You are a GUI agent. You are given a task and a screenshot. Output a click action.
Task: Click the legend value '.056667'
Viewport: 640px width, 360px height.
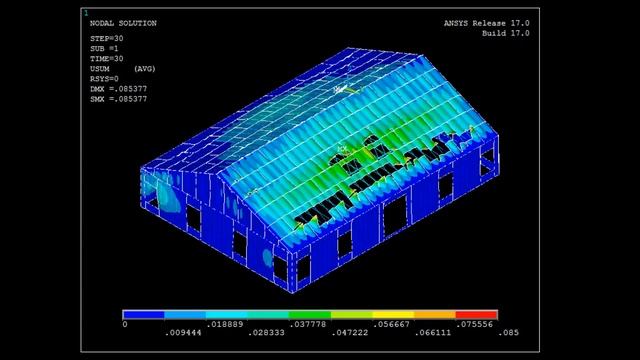tap(391, 324)
